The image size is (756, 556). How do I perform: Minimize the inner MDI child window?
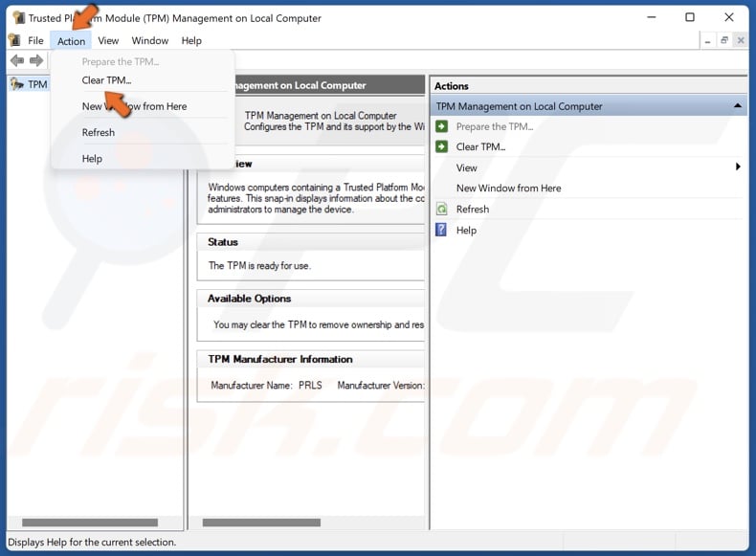[x=707, y=41]
